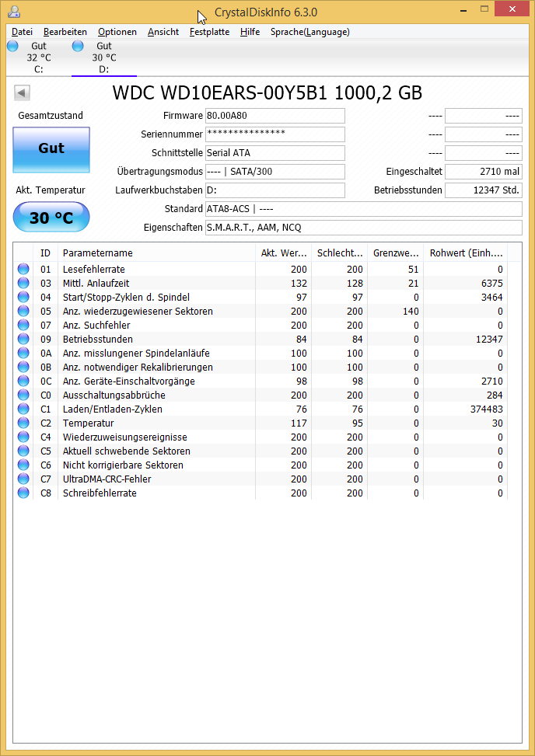Click the masked Seriennummer field
The height and width of the screenshot is (756, 535).
[275, 134]
